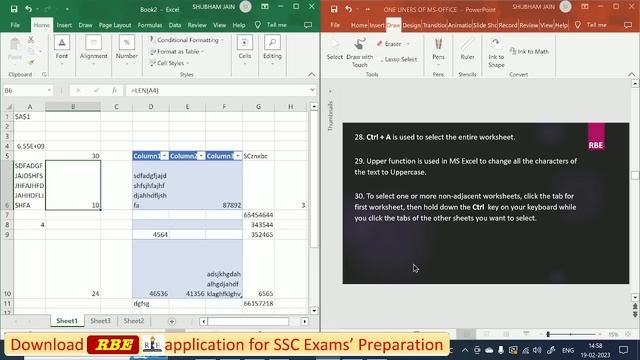Select the row 7 header in Excel

click(x=7, y=215)
